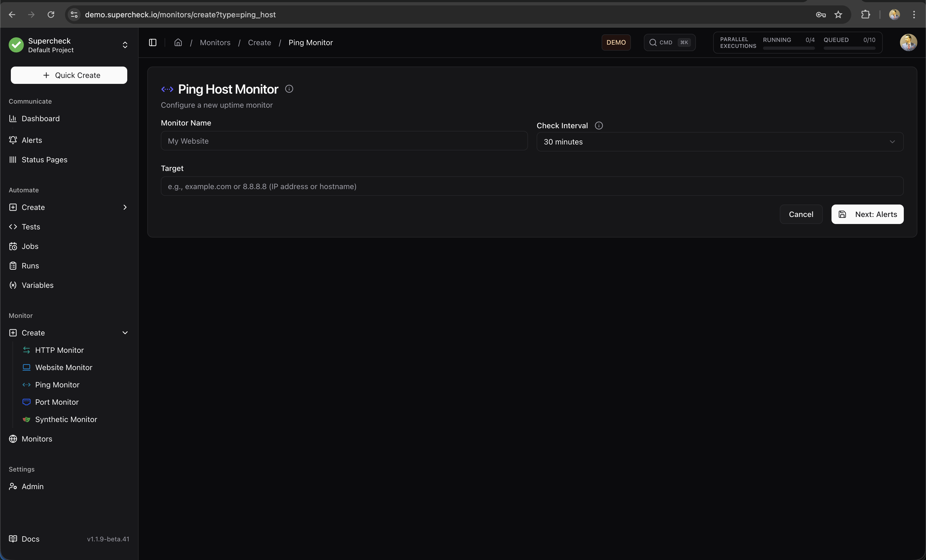This screenshot has height=560, width=926.
Task: Open the Jobs section
Action: (x=30, y=246)
